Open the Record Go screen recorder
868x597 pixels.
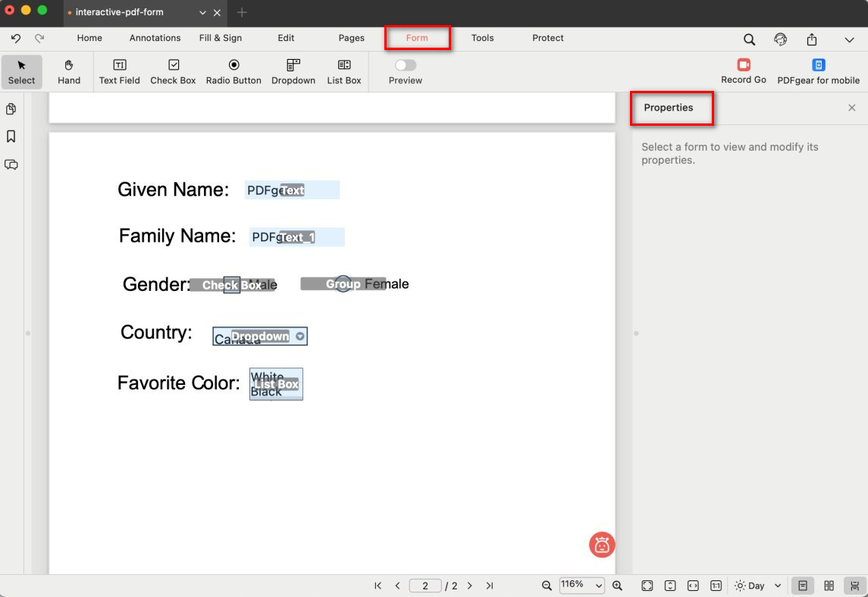click(743, 72)
